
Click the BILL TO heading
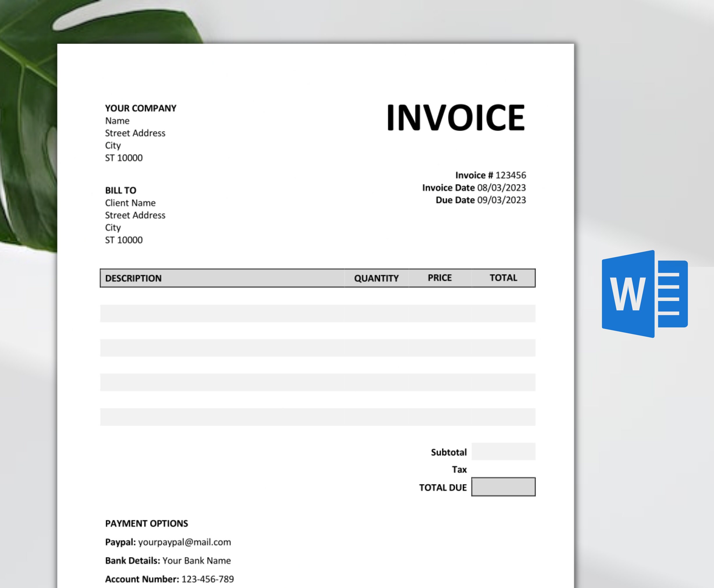(120, 190)
